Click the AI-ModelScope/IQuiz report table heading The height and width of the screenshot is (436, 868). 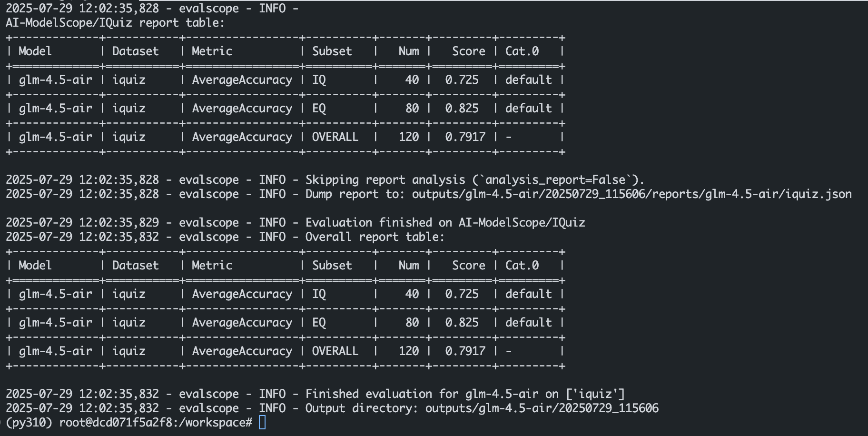click(115, 22)
